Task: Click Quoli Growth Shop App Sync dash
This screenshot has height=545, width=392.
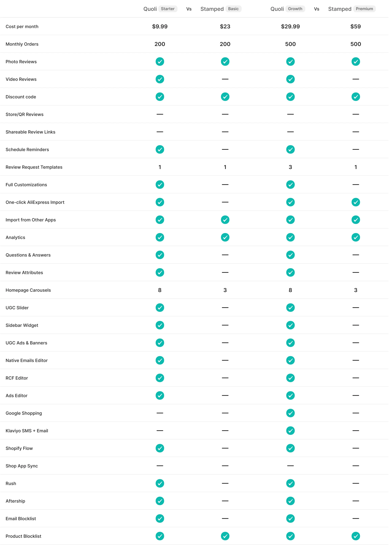Action: [x=290, y=466]
